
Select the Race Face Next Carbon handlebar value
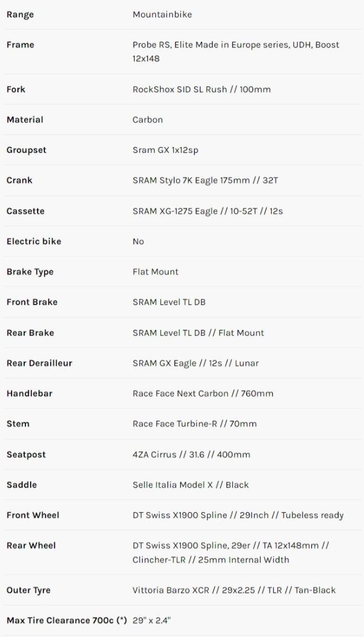point(203,393)
